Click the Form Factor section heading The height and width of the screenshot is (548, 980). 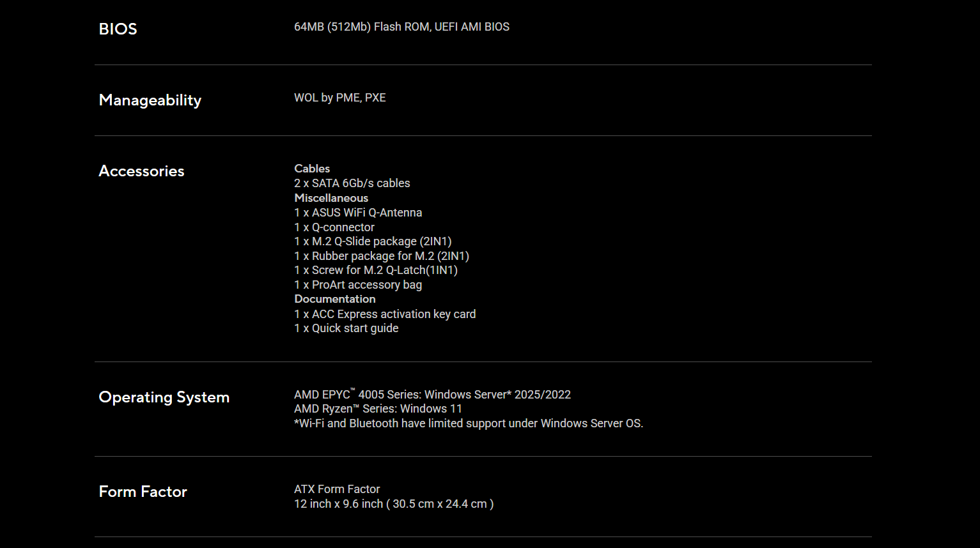143,492
